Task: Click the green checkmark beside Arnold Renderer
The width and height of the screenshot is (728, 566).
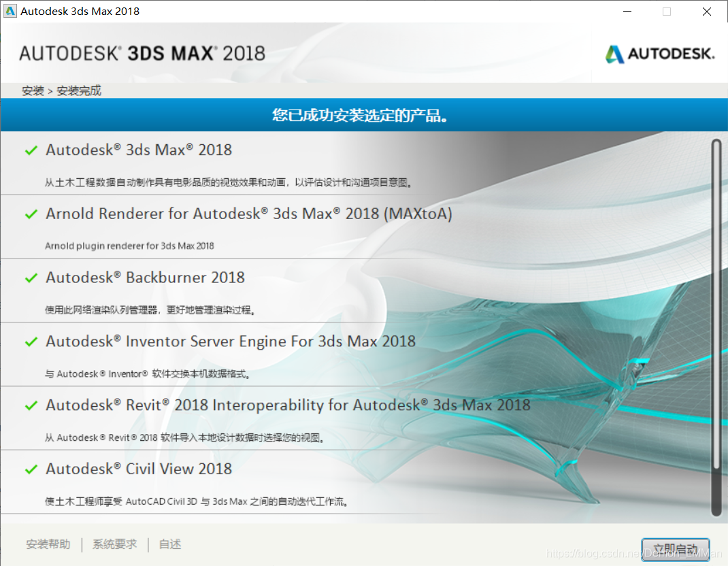Action: [31, 214]
